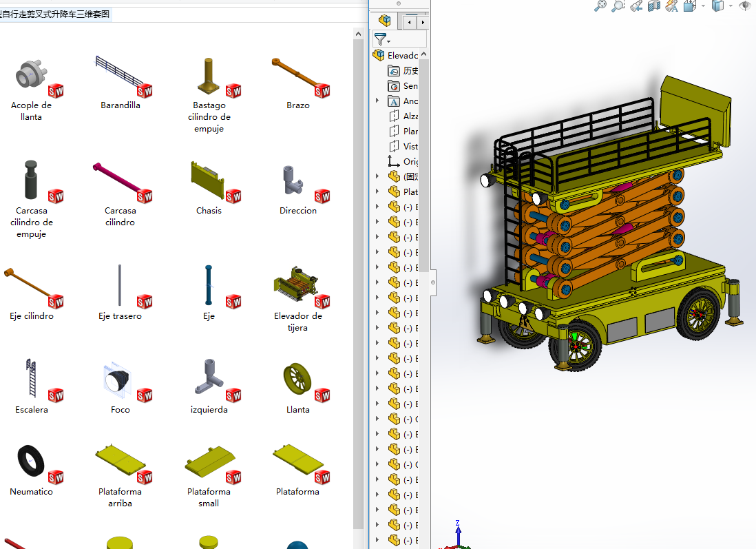Click the Zoom to Fit magnifier icon
Image resolution: width=756 pixels, height=549 pixels.
point(600,6)
